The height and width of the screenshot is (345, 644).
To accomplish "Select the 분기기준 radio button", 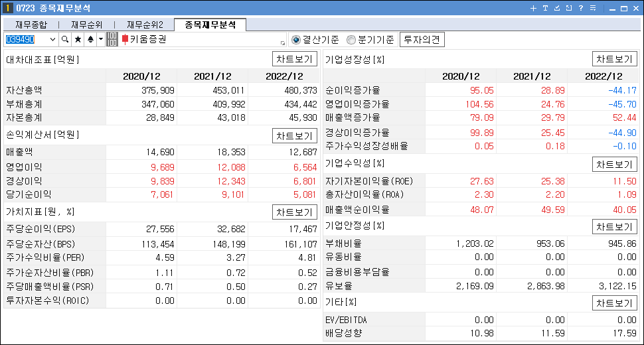I will coord(351,40).
